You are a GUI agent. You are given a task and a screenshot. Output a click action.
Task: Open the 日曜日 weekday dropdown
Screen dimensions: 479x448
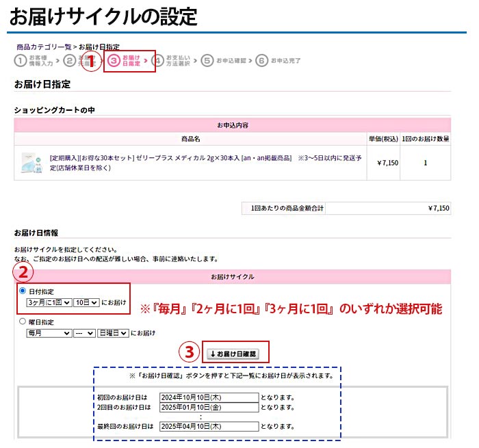click(x=113, y=333)
